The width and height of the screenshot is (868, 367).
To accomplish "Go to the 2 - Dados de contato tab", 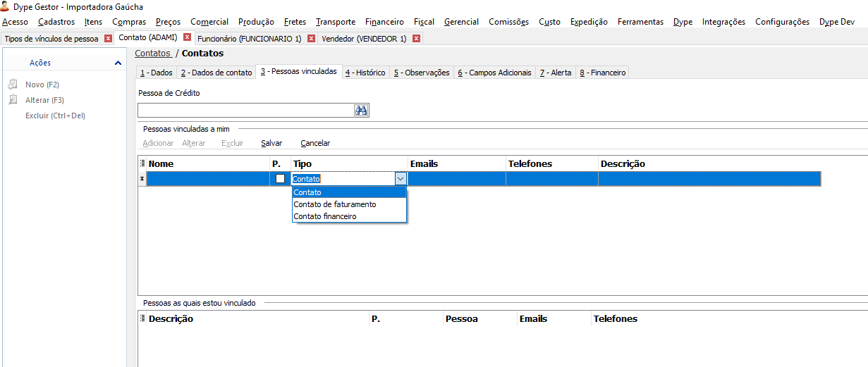I will [216, 73].
